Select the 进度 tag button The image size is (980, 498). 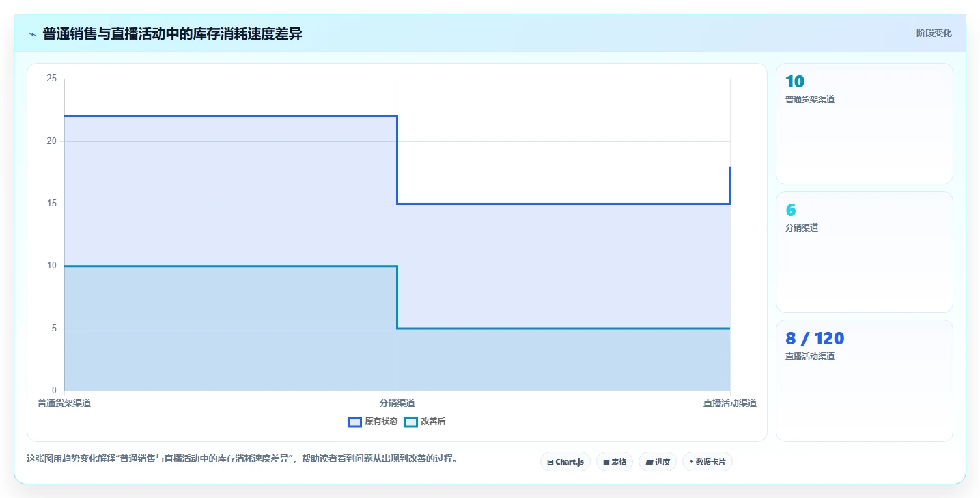[x=658, y=462]
